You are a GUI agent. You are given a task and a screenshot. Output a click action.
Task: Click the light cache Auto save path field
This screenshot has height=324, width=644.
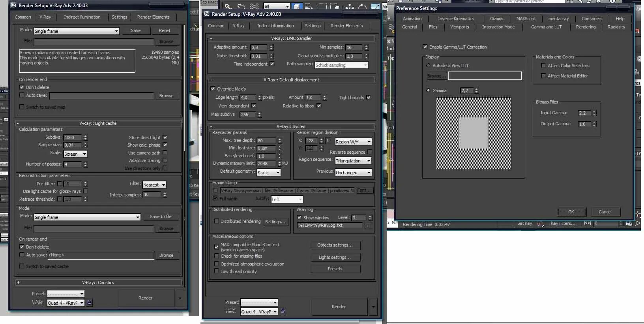(101, 255)
